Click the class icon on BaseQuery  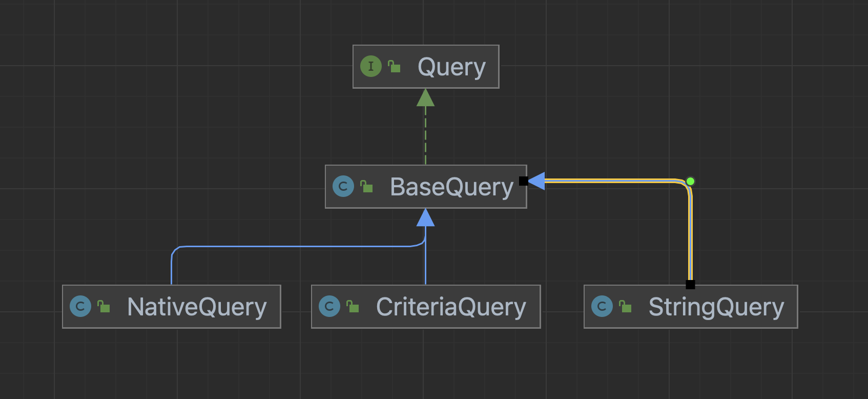(x=343, y=186)
